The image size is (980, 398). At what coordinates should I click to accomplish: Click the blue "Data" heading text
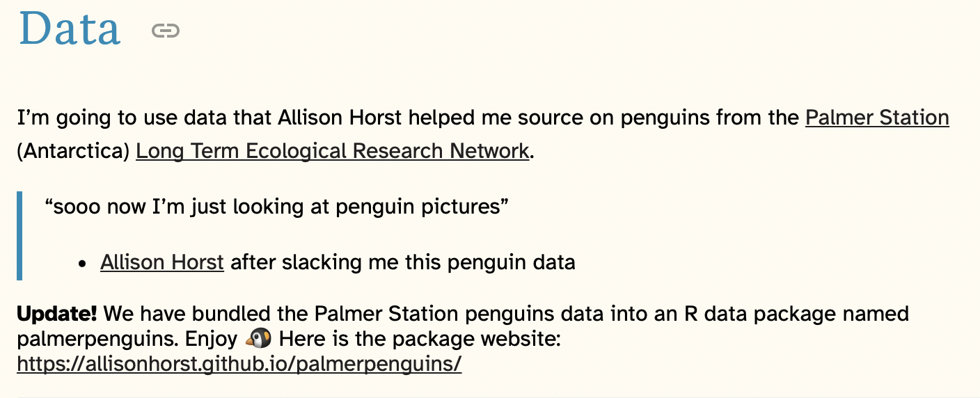click(70, 29)
